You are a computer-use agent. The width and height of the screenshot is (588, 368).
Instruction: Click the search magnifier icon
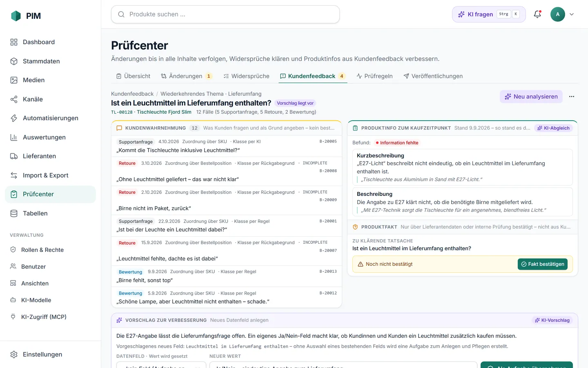(121, 14)
